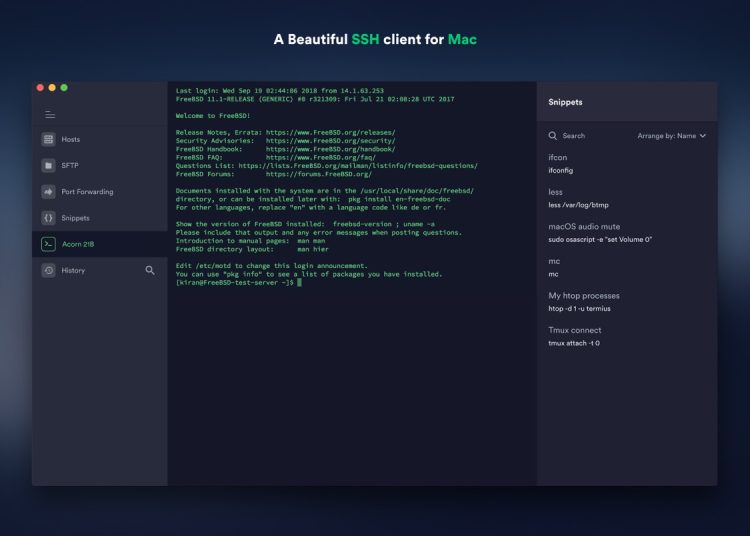This screenshot has height=536, width=750.
Task: Click the Port Forwarding arrow icon
Action: 48,191
